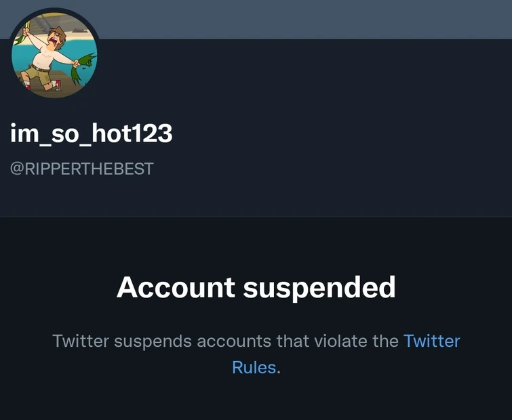Open the profile avatar picture

[x=55, y=56]
